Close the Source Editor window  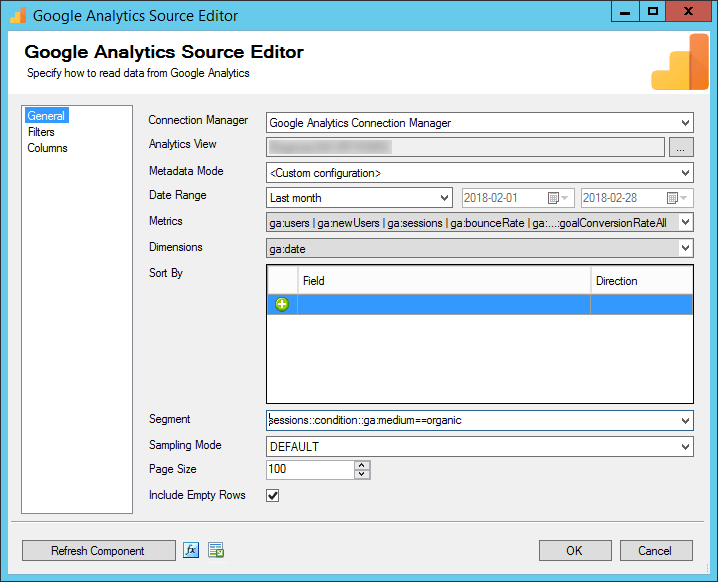(688, 11)
